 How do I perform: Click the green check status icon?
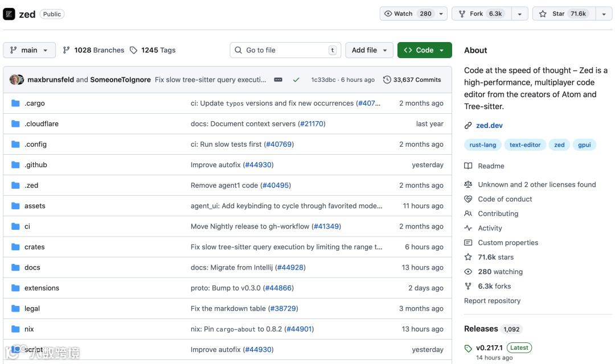tap(296, 80)
